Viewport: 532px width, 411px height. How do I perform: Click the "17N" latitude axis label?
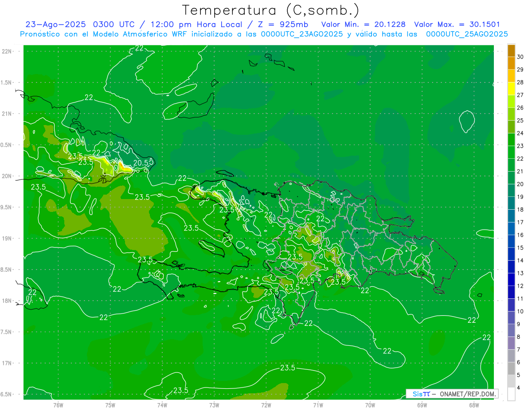7,363
